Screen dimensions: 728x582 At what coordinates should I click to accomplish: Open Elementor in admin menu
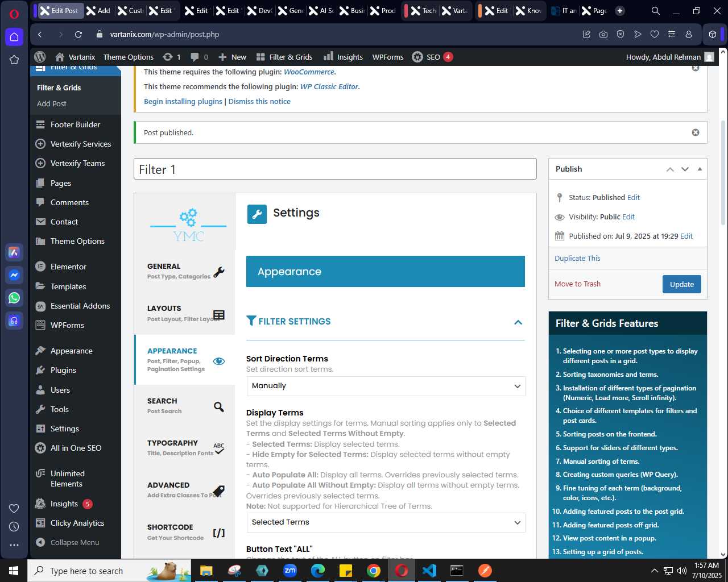pyautogui.click(x=75, y=267)
